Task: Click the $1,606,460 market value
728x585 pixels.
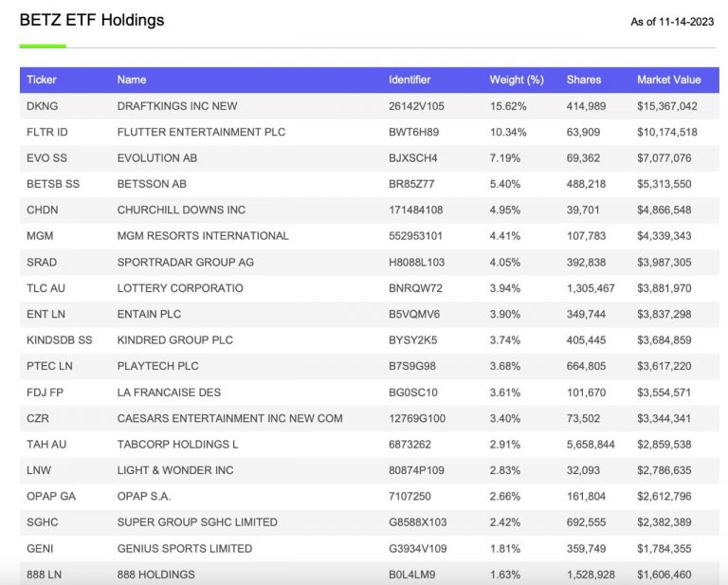Action: [x=664, y=576]
